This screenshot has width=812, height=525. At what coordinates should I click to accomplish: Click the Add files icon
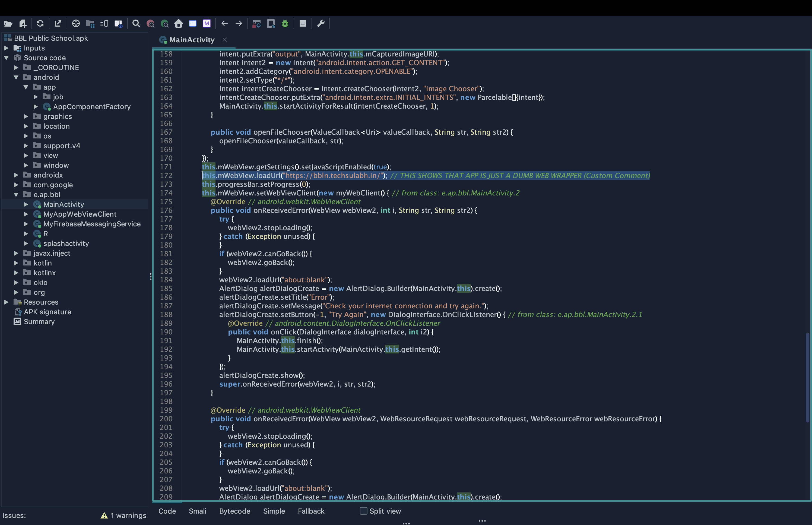pyautogui.click(x=23, y=24)
